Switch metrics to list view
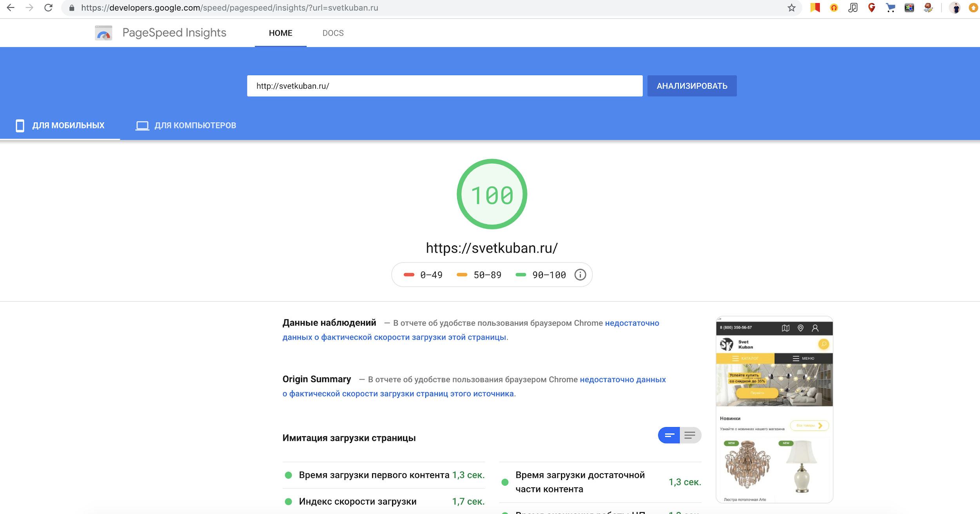Viewport: 980px width, 514px height. point(690,435)
